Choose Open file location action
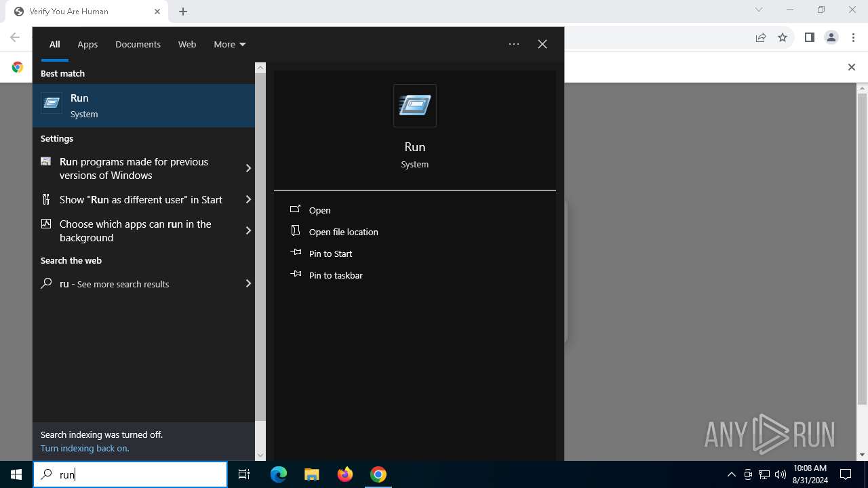868x488 pixels. click(x=343, y=232)
